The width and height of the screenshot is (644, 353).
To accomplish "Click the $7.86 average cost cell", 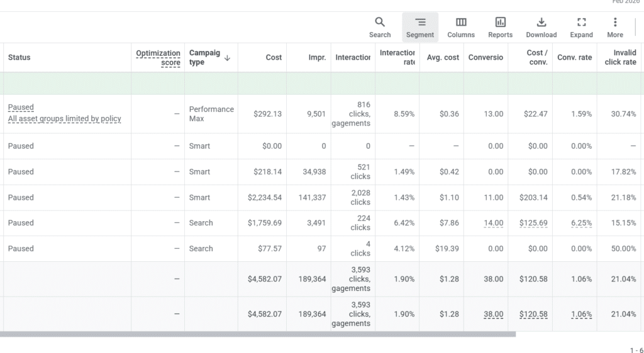I will (x=449, y=223).
